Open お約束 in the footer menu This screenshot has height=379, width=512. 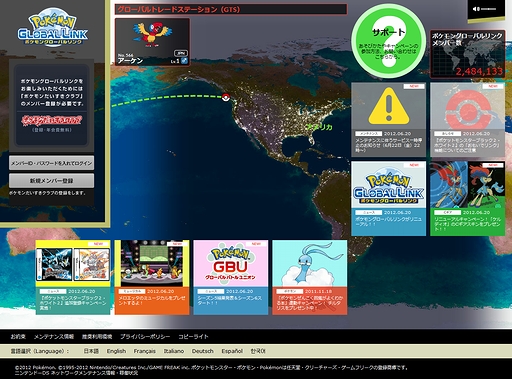tap(18, 337)
